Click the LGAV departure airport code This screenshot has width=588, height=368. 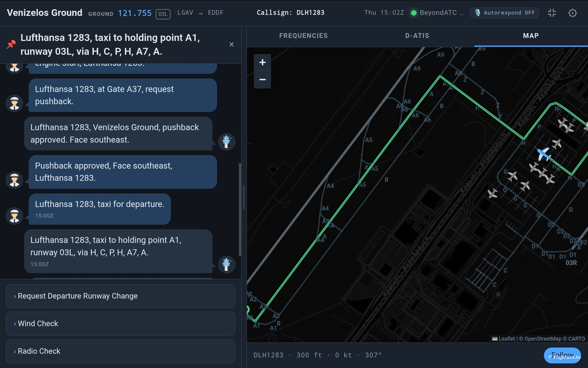(185, 13)
